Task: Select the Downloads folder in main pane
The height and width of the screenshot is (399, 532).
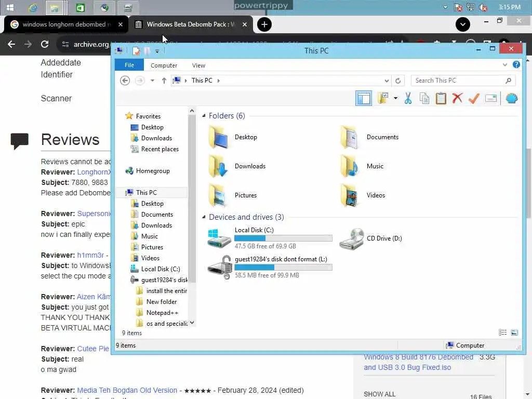Action: pos(237,166)
